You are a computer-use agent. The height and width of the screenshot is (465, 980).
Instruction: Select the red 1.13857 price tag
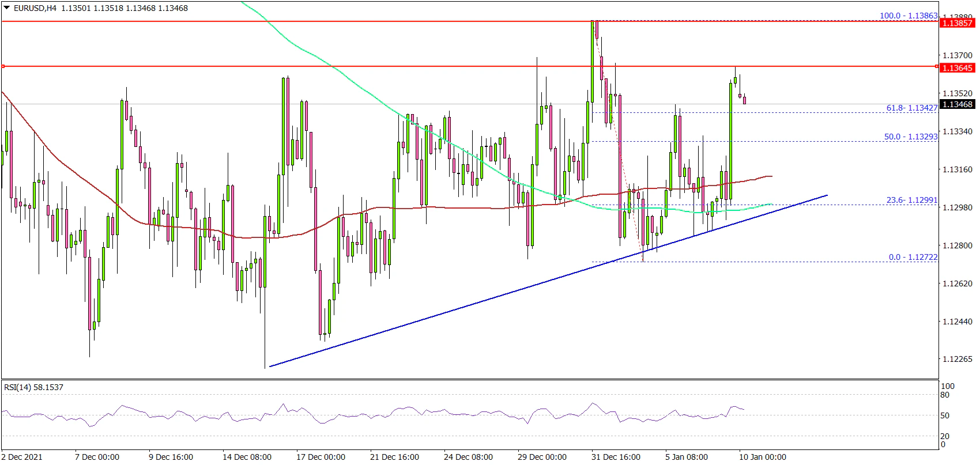(x=956, y=23)
